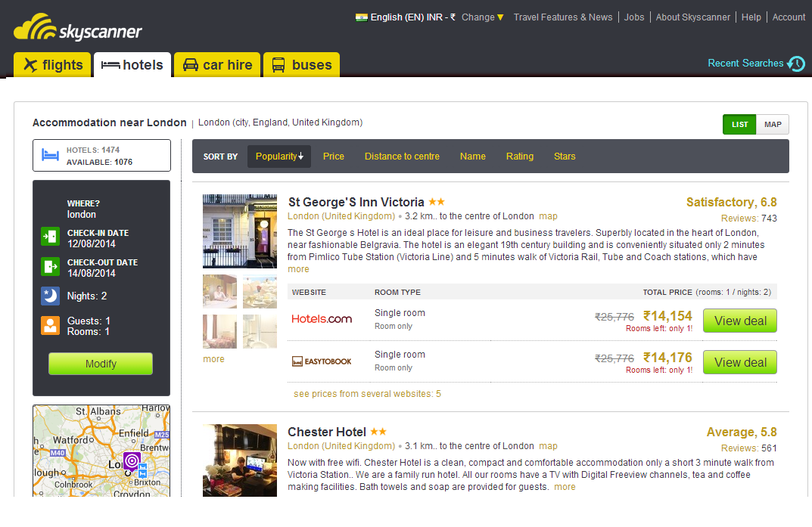Open St George's bedroom curtain thumbnail
Viewport: 812px width, 527px height.
pos(219,331)
